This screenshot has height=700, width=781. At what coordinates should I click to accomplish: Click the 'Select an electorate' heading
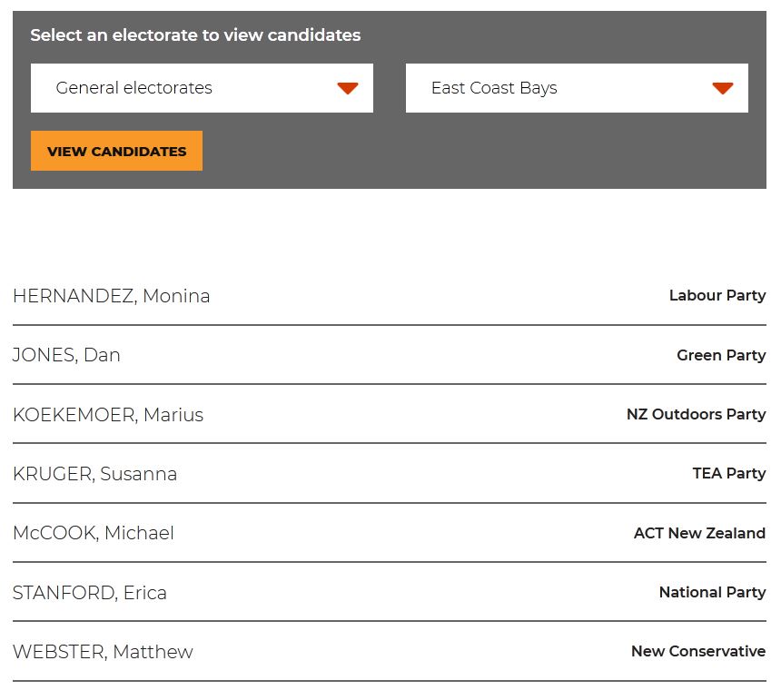click(195, 35)
